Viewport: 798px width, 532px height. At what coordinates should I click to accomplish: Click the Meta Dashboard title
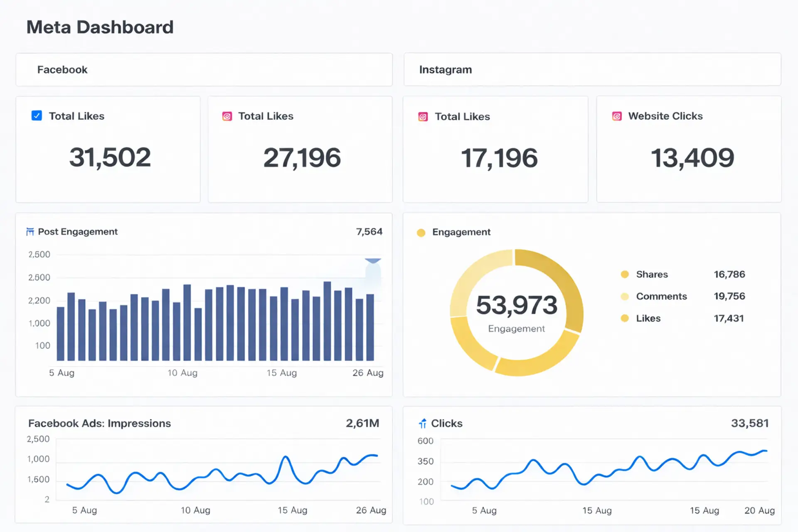pos(100,27)
